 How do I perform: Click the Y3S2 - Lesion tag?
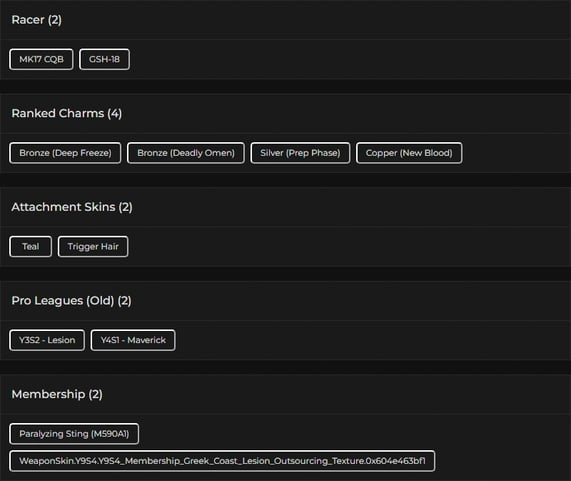click(x=47, y=340)
